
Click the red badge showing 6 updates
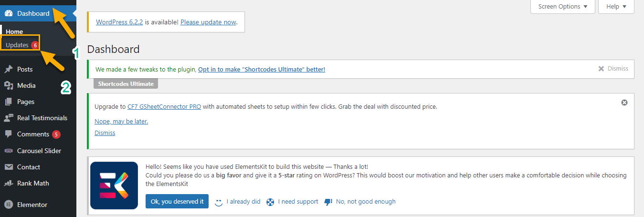[35, 45]
